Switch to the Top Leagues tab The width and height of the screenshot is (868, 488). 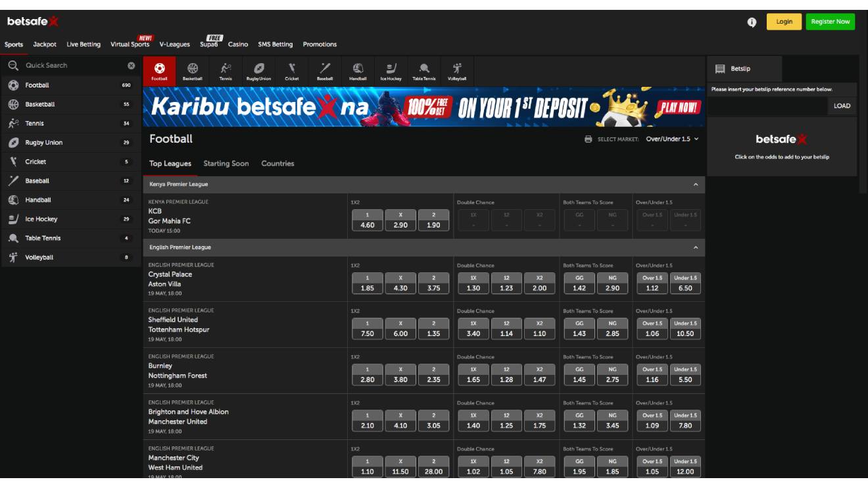click(x=170, y=164)
